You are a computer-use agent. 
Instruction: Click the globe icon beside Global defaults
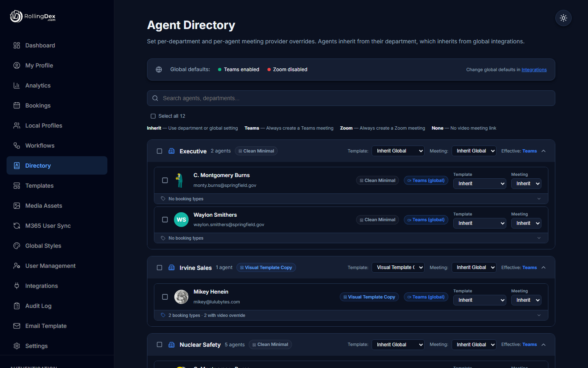tap(159, 70)
